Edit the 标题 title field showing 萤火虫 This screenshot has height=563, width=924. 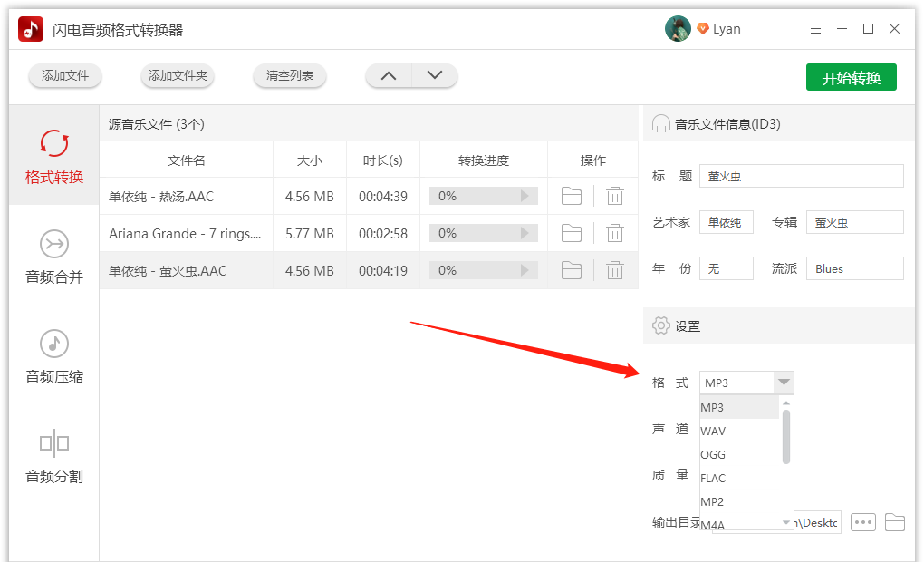(801, 176)
